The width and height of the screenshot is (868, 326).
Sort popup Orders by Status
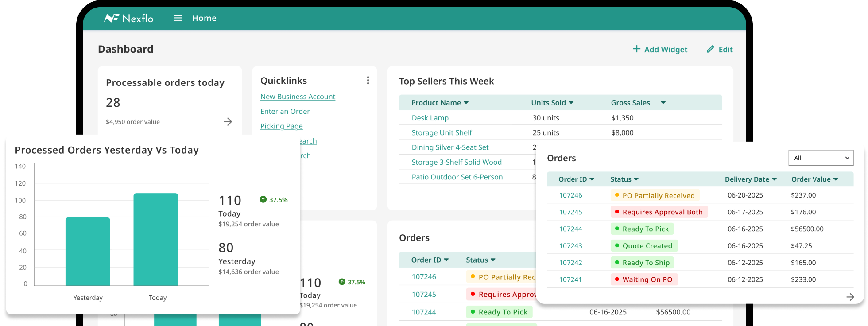click(624, 179)
